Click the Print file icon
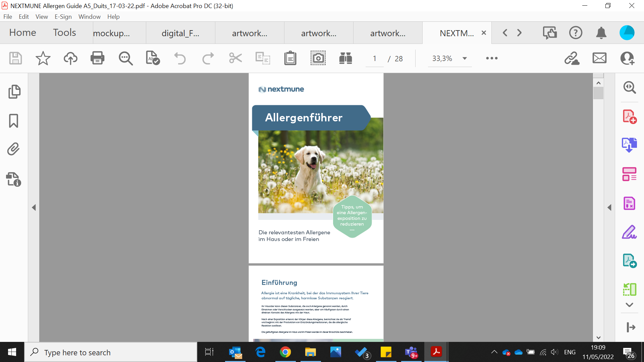The width and height of the screenshot is (644, 362). pos(97,58)
